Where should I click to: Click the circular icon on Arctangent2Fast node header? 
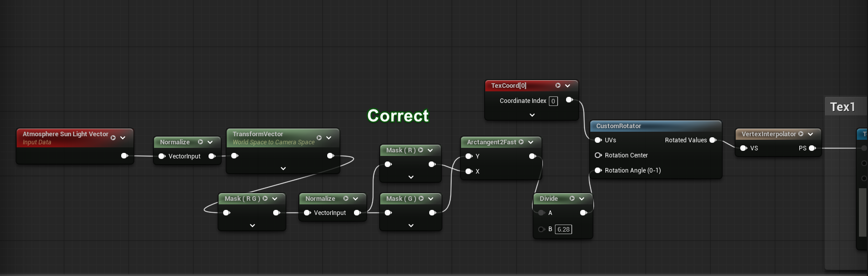[x=521, y=142]
